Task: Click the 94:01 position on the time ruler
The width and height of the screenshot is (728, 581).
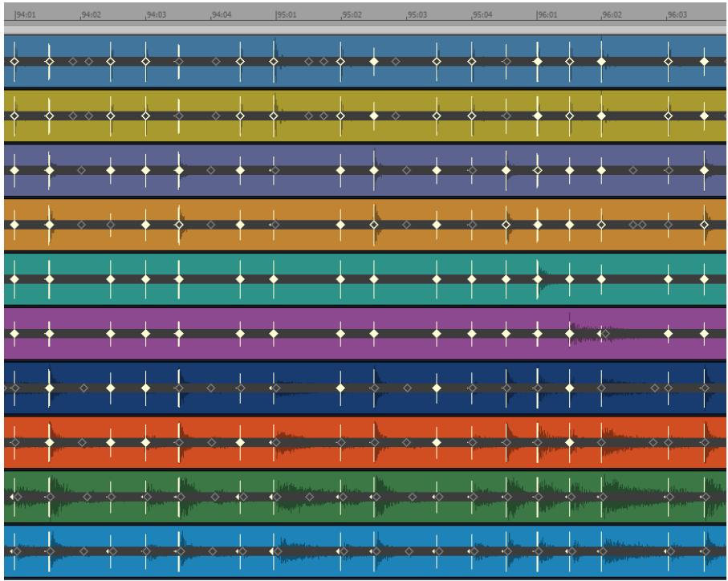Action: tap(25, 15)
